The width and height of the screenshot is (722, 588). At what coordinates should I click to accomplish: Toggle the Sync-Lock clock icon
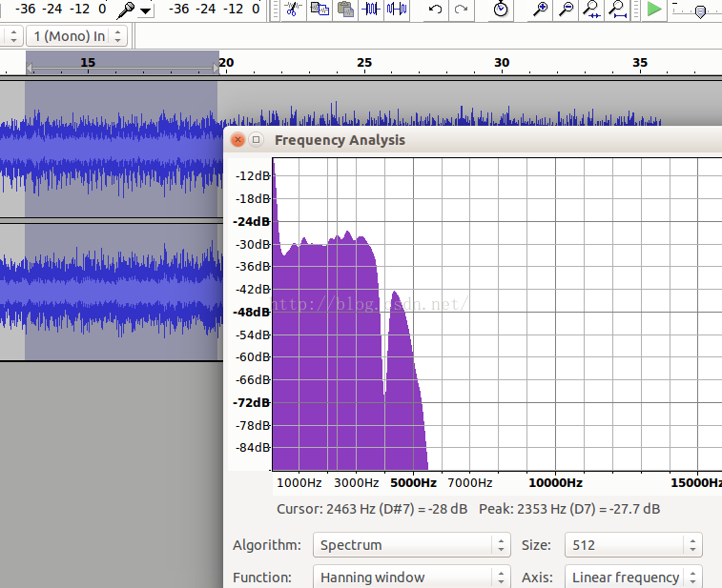coord(501,10)
